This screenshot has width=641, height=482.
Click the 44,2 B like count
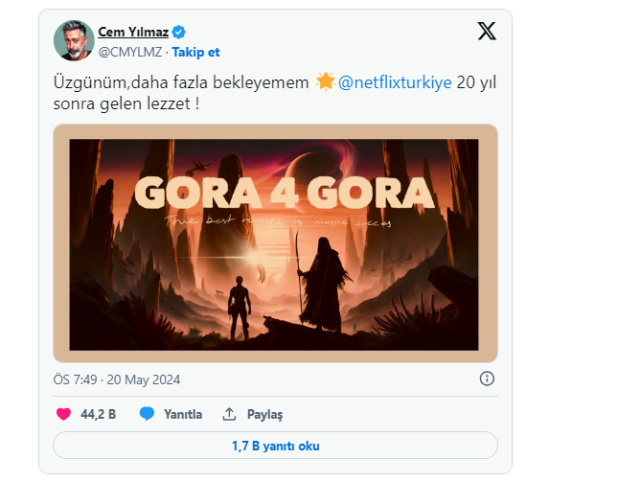(x=99, y=414)
